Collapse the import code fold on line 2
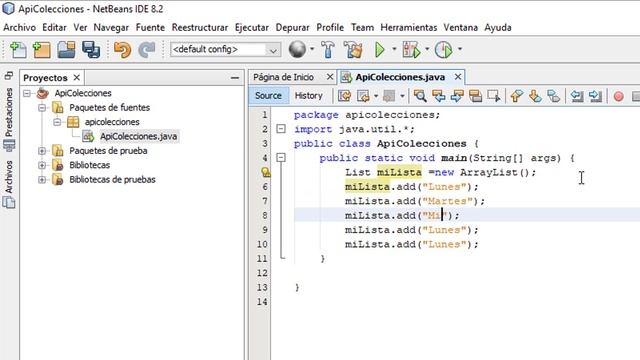 click(x=281, y=129)
